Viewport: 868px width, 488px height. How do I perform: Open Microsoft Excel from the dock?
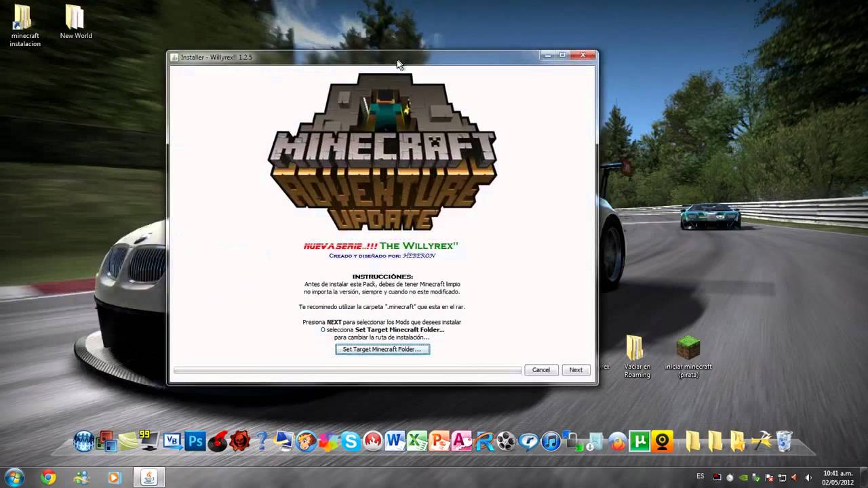[417, 442]
